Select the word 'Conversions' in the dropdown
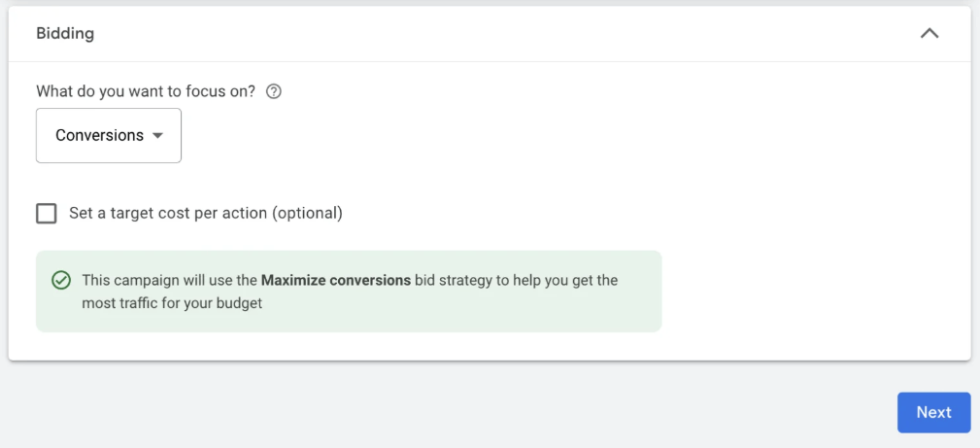Screen dimensions: 980x448 point(99,135)
